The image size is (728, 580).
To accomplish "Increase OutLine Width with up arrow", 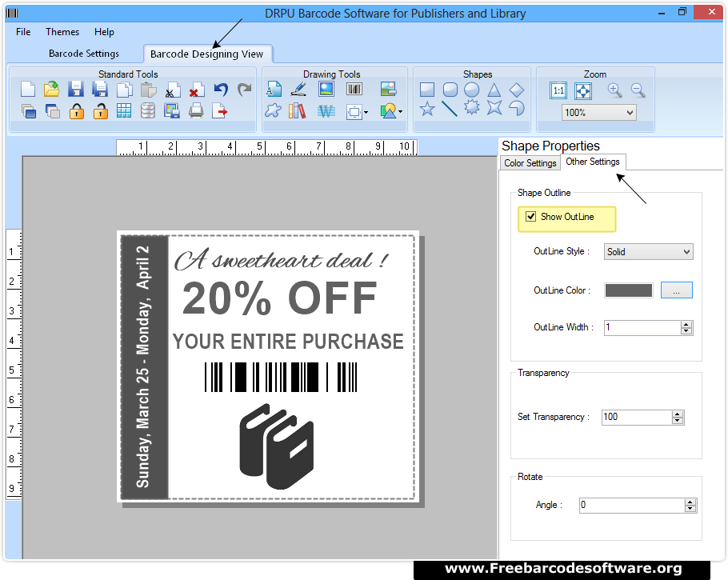I will pyautogui.click(x=686, y=324).
